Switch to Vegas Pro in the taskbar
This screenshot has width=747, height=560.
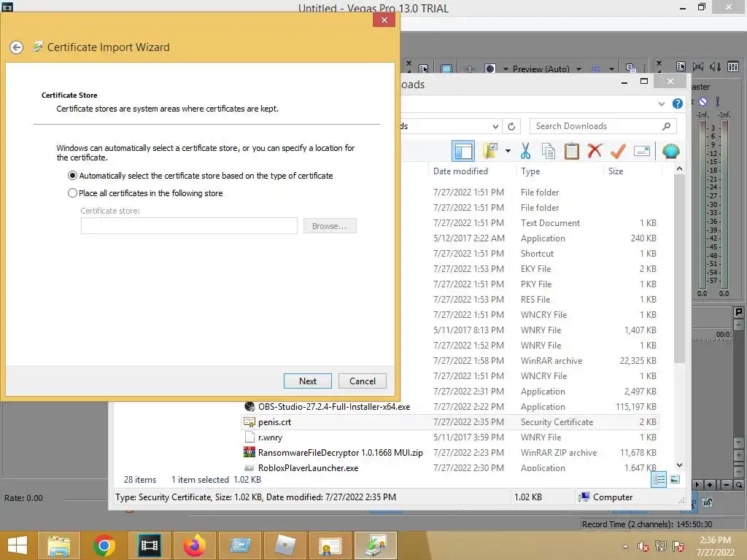(149, 545)
